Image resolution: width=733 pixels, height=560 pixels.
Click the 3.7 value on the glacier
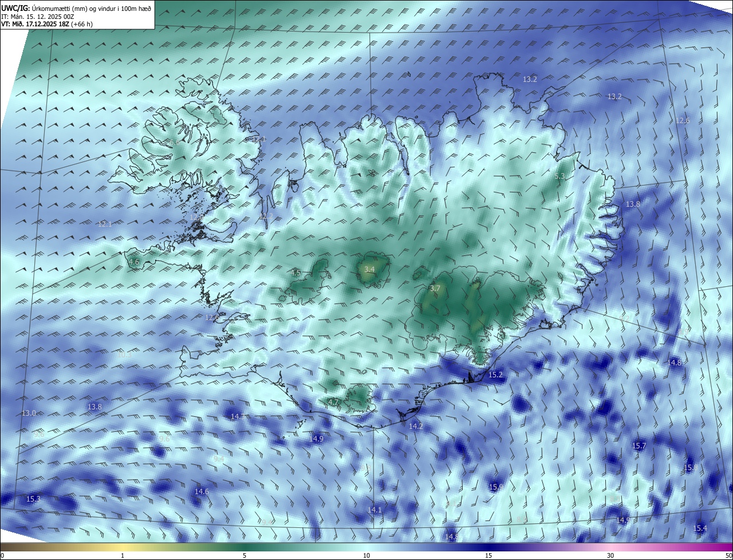click(x=435, y=289)
